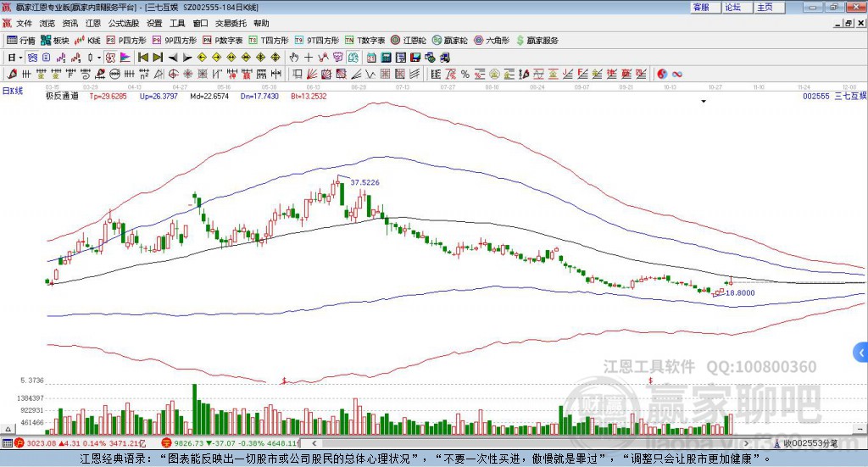This screenshot has width=868, height=467.
Task: Click the red pencil draw tool
Action: (12, 74)
